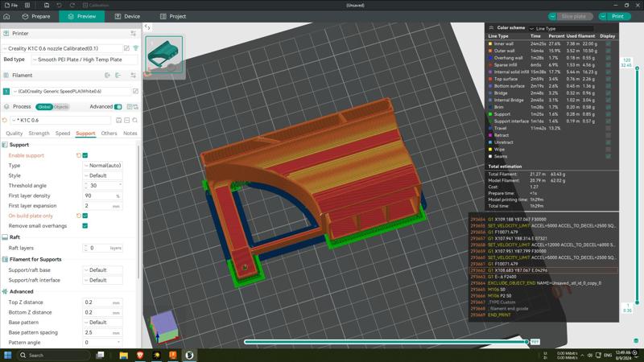
Task: Disable the Enable support checkbox
Action: pos(85,155)
